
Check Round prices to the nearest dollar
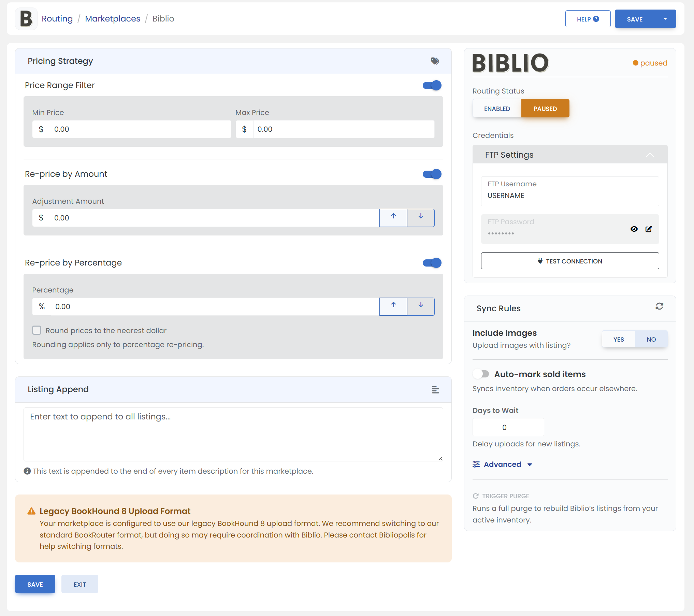pos(37,330)
